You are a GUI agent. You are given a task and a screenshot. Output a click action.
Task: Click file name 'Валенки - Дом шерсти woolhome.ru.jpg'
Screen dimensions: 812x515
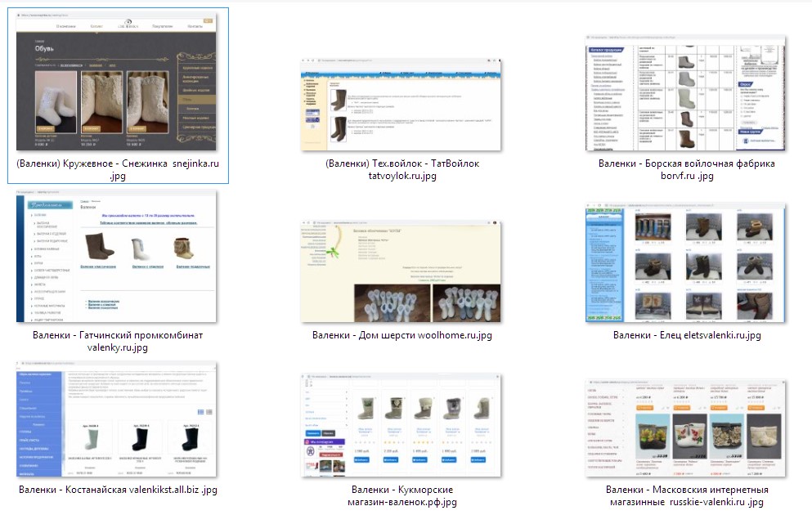pos(402,335)
